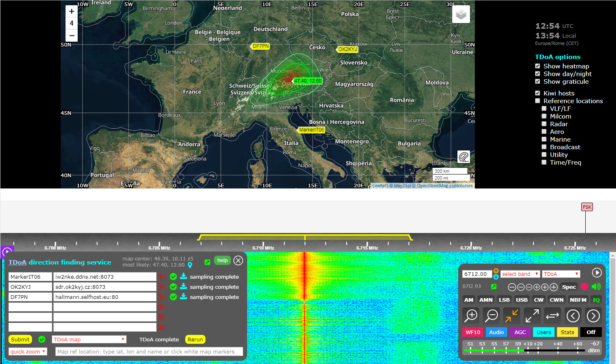
Task: Click the rightmost passband plus adjust circle
Action: point(554,287)
